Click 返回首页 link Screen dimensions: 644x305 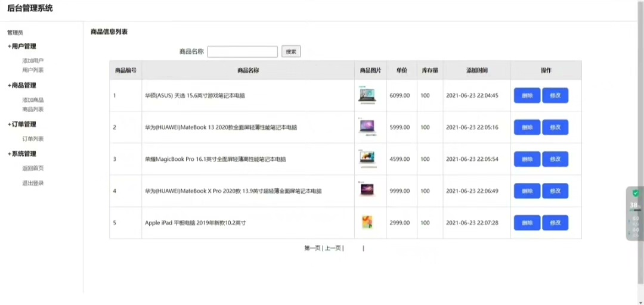tap(33, 168)
